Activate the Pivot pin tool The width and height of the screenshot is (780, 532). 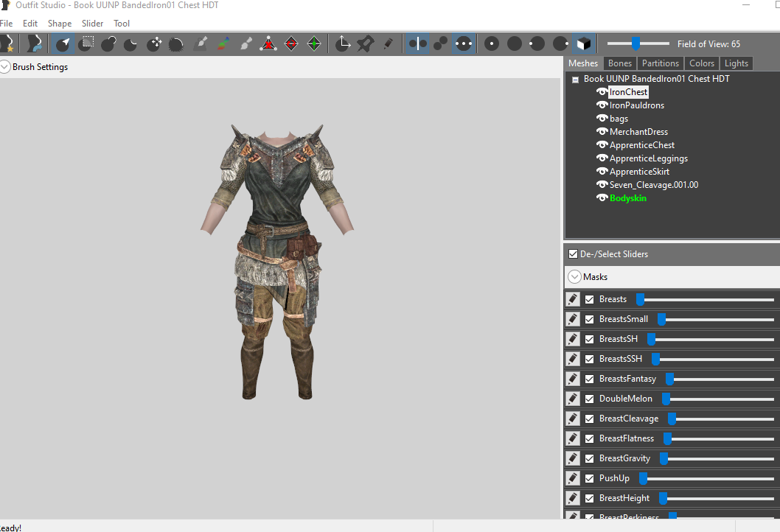[x=366, y=43]
